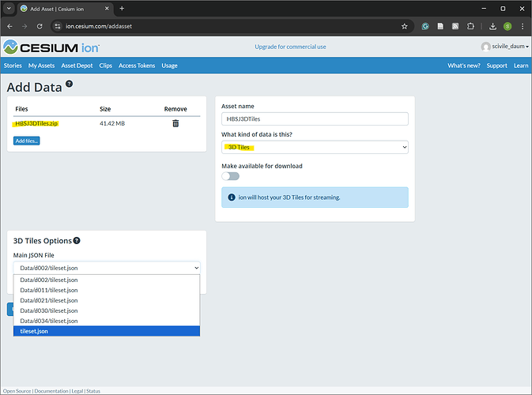Screen dimensions: 532x395
Task: Open the Learn page
Action: coord(521,66)
